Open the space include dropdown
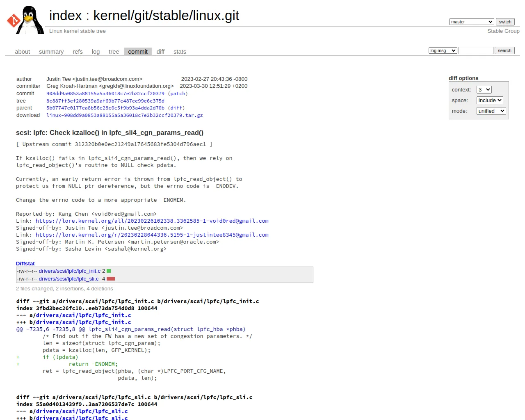The width and height of the screenshot is (525, 420). (x=490, y=100)
